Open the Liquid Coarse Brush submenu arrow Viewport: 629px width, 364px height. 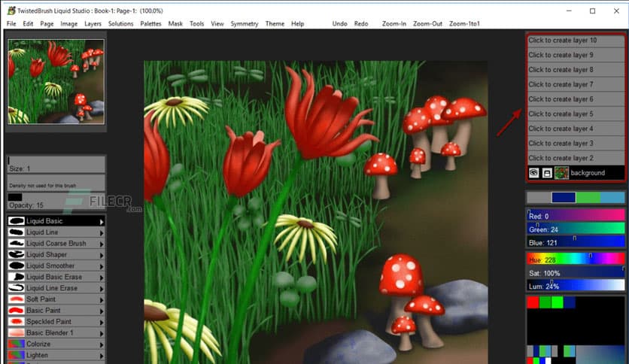click(x=102, y=244)
